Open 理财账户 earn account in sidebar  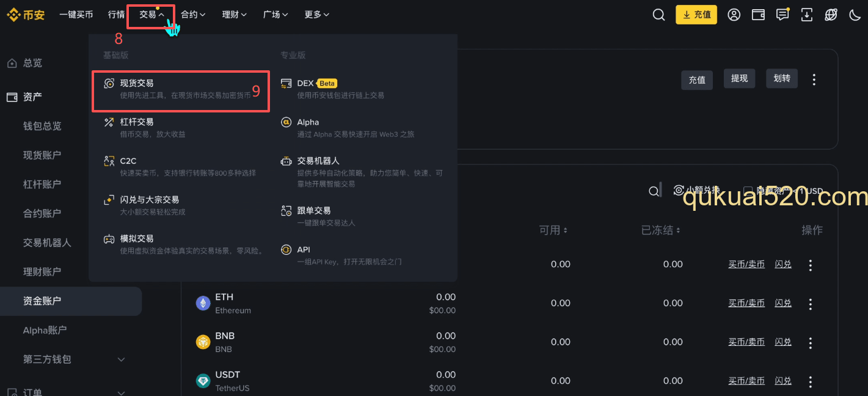(42, 271)
